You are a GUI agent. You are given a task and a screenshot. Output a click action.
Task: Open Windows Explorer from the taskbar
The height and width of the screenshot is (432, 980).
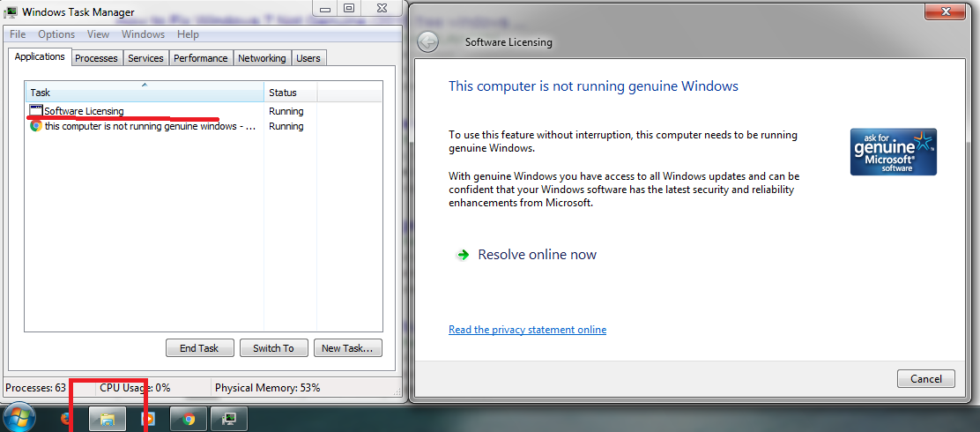tap(108, 419)
